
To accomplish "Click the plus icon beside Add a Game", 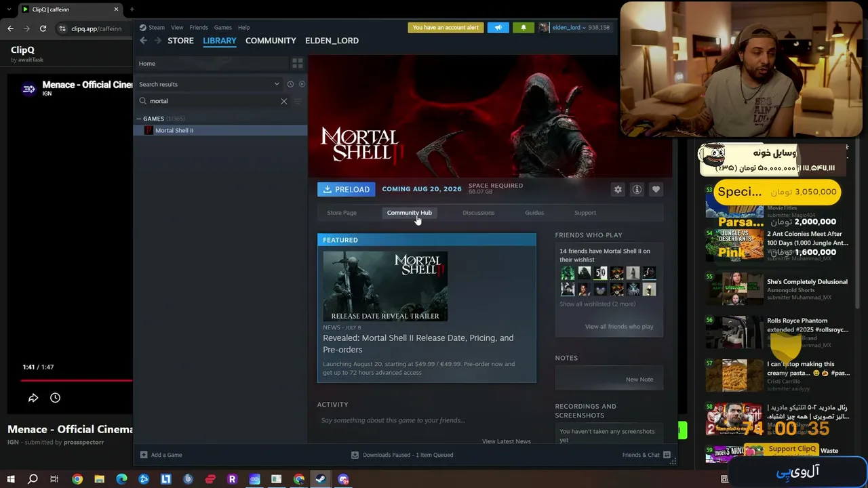I will (143, 455).
